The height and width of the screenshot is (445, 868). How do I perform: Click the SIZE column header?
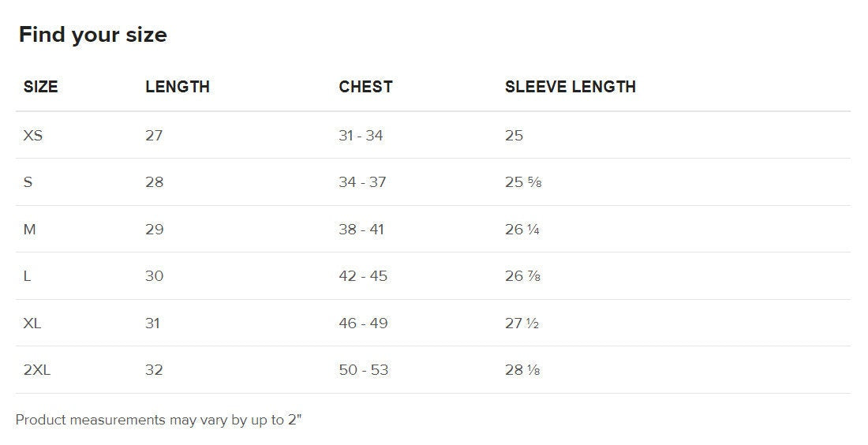tap(41, 87)
